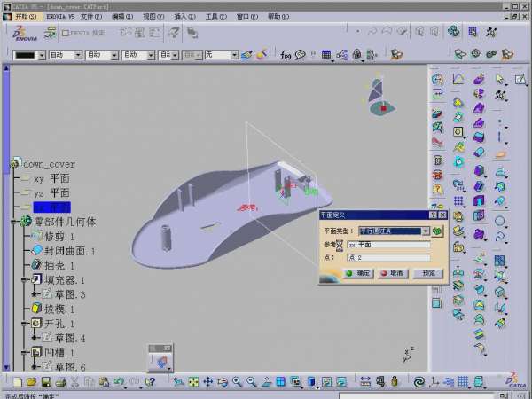The height and width of the screenshot is (399, 532).
Task: Open the 无 layer dropdown
Action: pyautogui.click(x=234, y=55)
